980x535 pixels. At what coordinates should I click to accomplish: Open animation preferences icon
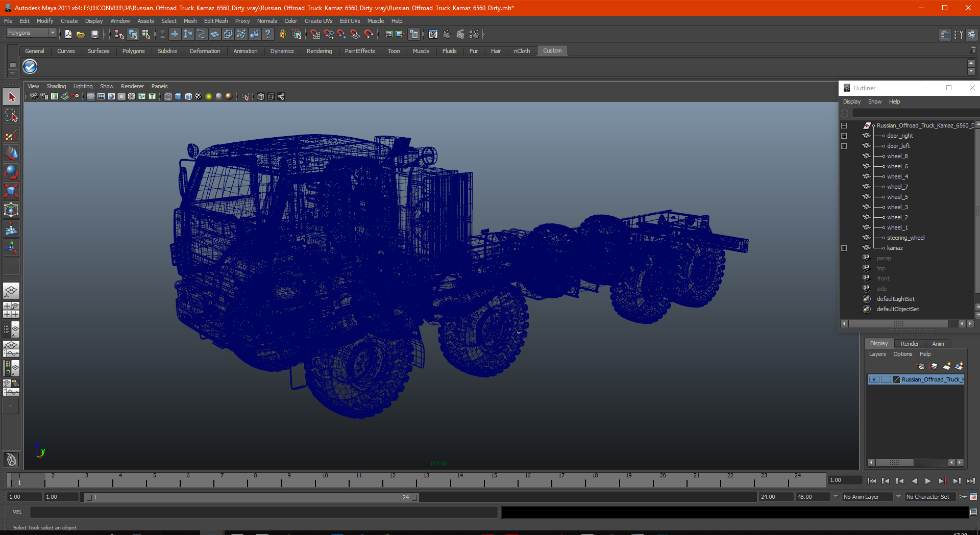click(974, 497)
